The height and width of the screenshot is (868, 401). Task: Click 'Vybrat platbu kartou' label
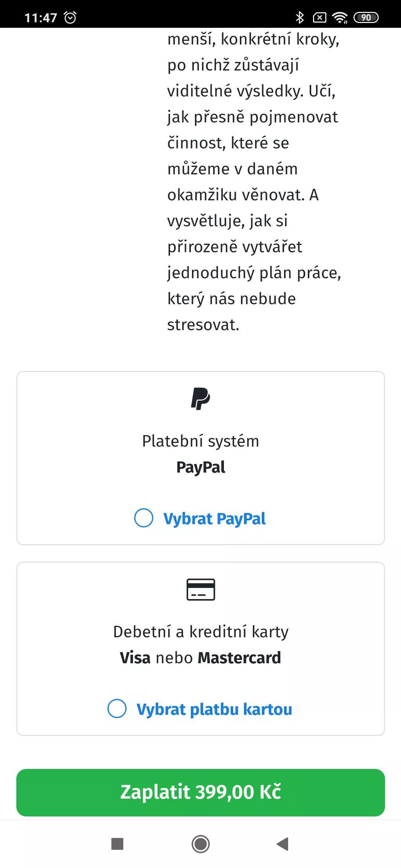[x=215, y=709]
